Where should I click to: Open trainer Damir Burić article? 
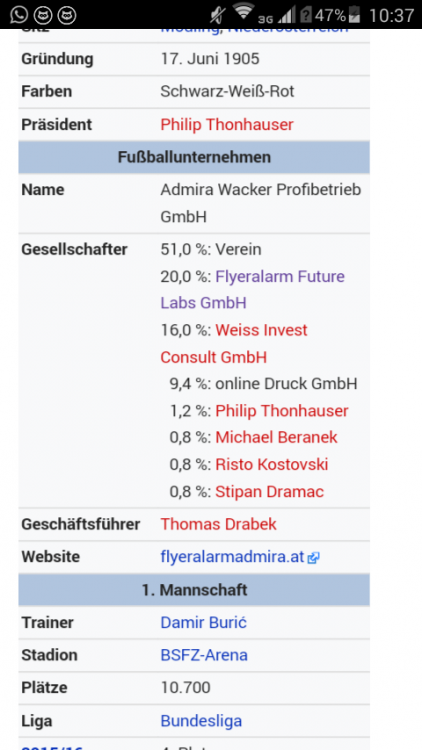coord(203,623)
